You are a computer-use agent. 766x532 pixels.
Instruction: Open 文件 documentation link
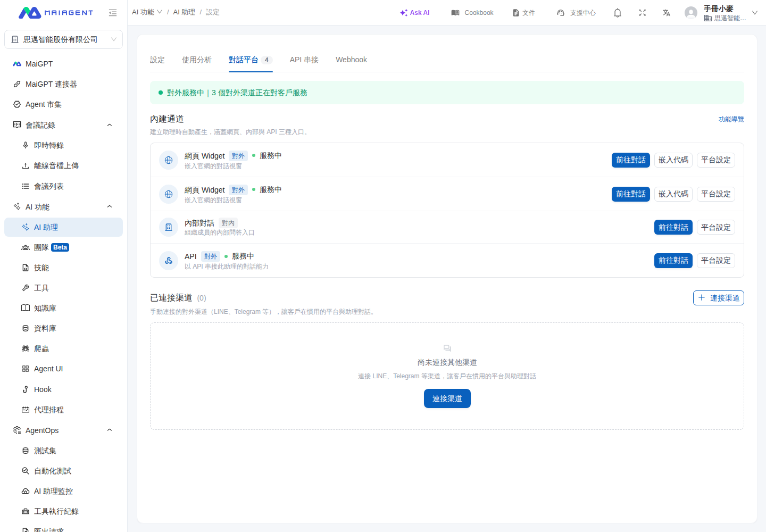[523, 13]
